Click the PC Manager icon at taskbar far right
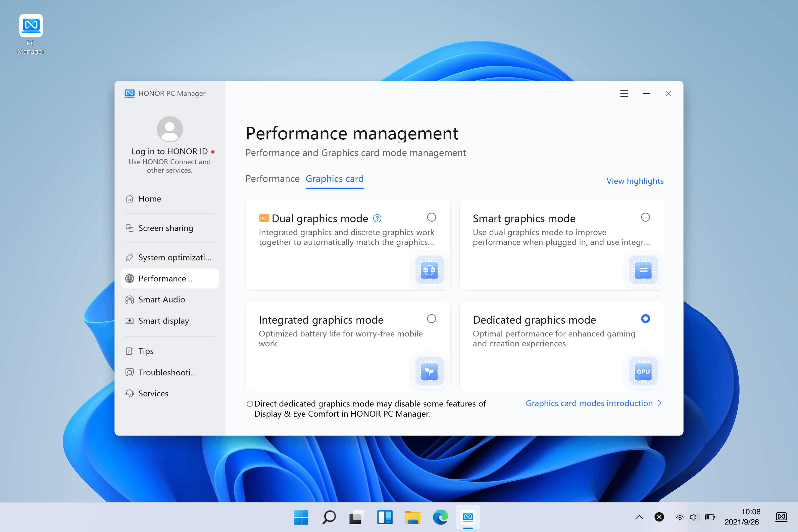This screenshot has height=532, width=798. [x=781, y=517]
